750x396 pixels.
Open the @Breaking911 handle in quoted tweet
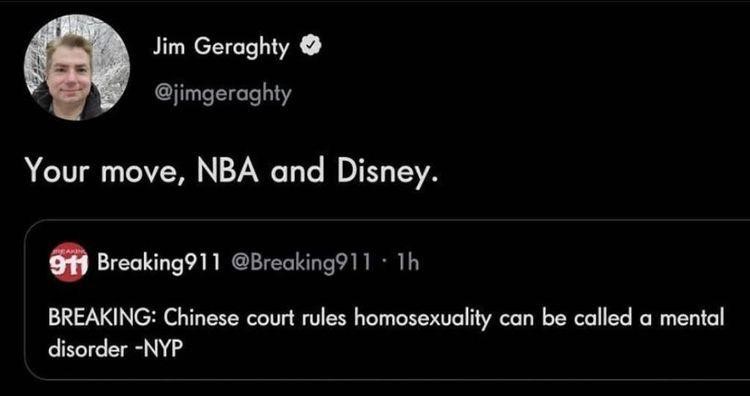[x=300, y=262]
